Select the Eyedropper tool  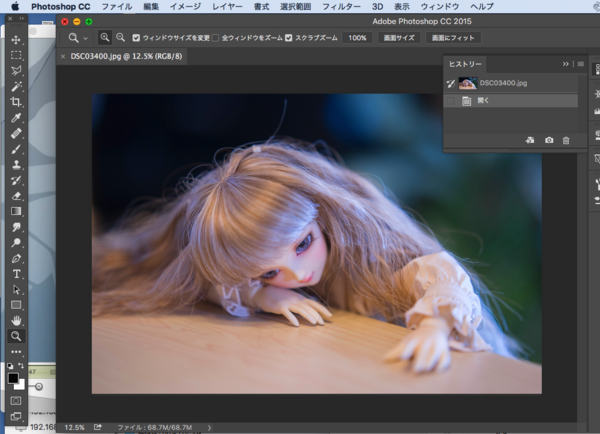click(16, 118)
